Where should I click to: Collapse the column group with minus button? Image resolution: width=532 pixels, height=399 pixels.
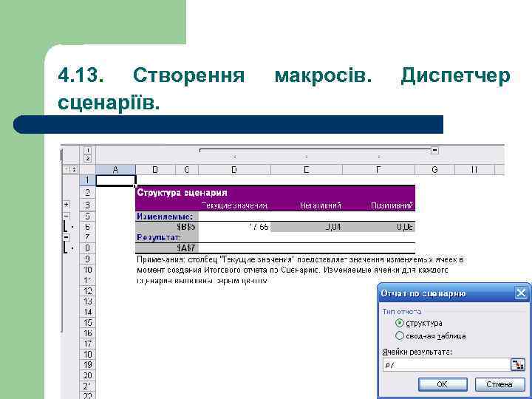point(434,150)
